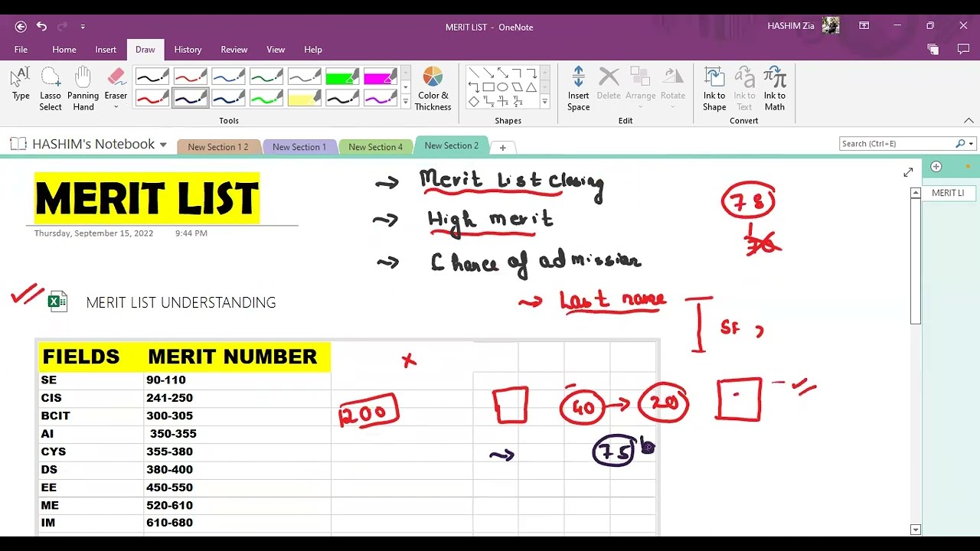
Task: Open the comments pane icon
Action: [963, 49]
